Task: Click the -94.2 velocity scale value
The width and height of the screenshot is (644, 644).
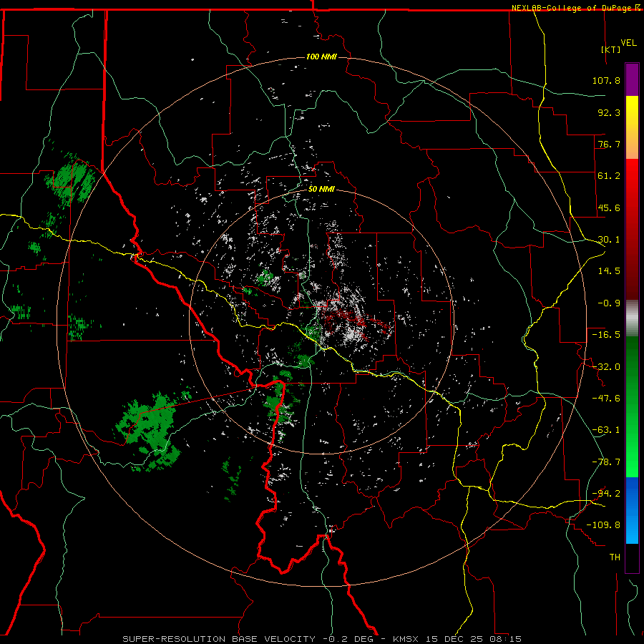Action: 606,494
